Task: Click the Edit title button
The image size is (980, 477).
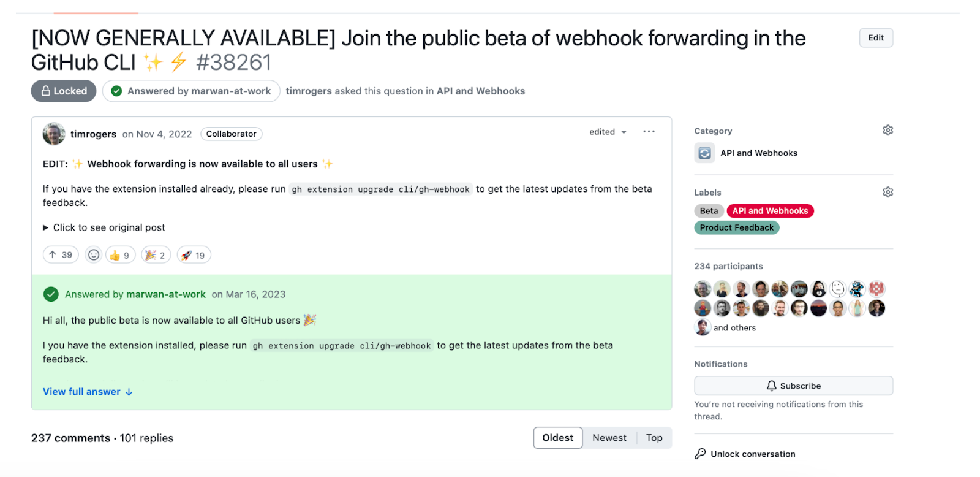Action: 876,38
